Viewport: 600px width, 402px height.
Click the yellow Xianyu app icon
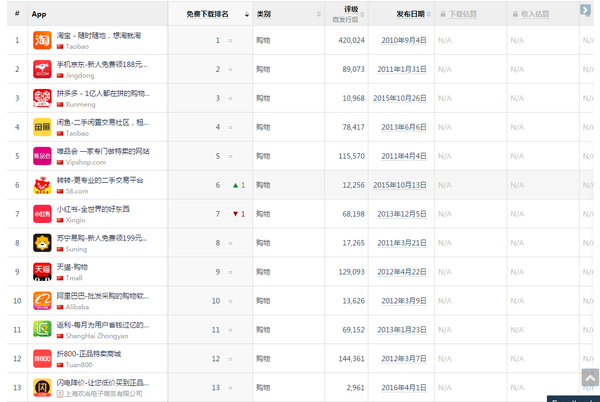point(42,127)
